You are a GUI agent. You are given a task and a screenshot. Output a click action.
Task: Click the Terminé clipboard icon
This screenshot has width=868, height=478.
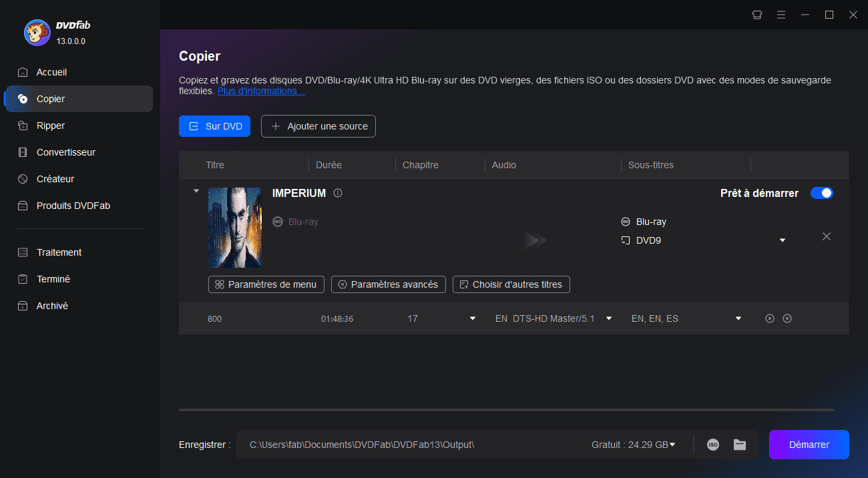tap(23, 279)
